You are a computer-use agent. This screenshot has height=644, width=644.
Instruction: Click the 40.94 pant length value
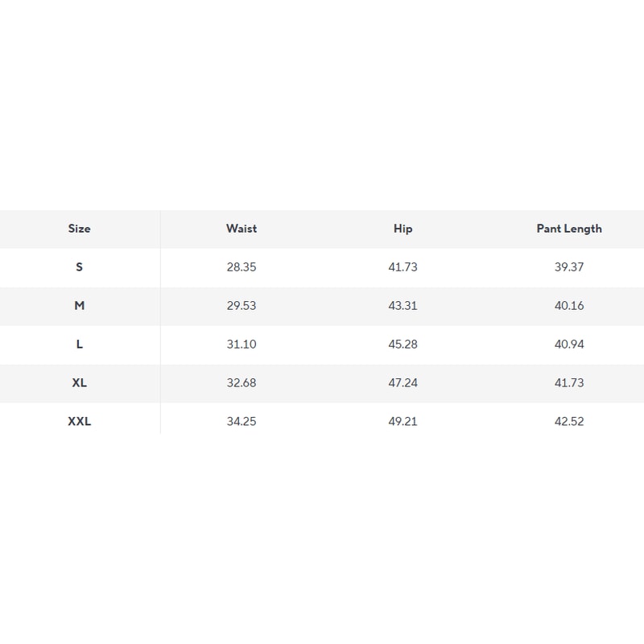coord(569,345)
